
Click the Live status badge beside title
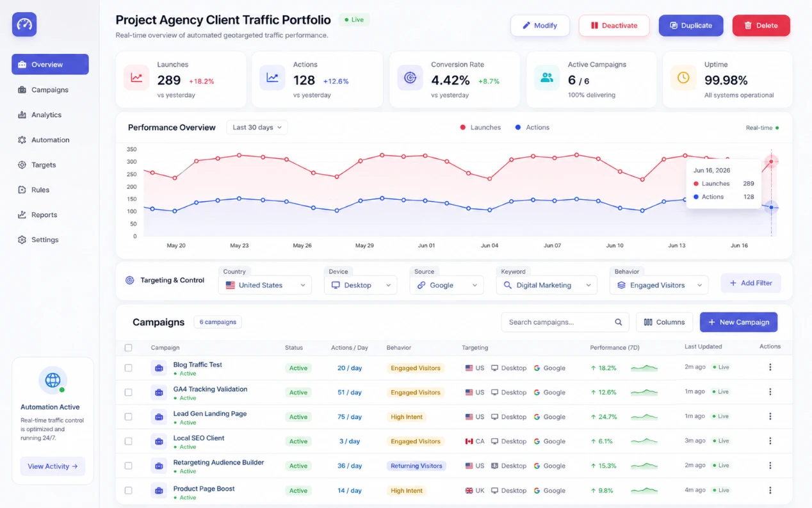coord(354,20)
